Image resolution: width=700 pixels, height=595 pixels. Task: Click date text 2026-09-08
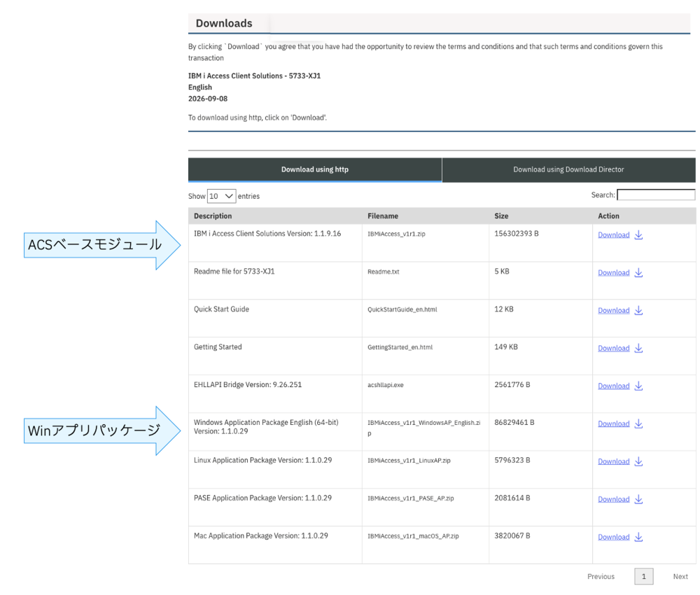pyautogui.click(x=208, y=99)
